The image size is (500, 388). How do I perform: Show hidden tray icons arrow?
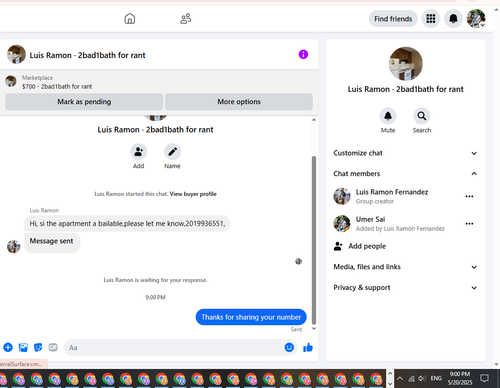[400, 378]
